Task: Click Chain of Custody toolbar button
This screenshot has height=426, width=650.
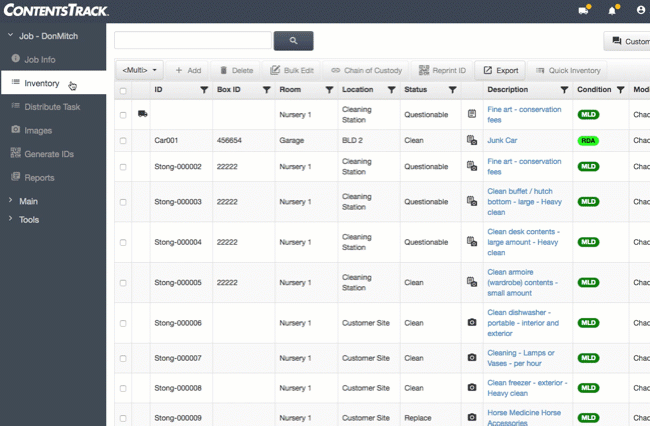Action: click(366, 70)
